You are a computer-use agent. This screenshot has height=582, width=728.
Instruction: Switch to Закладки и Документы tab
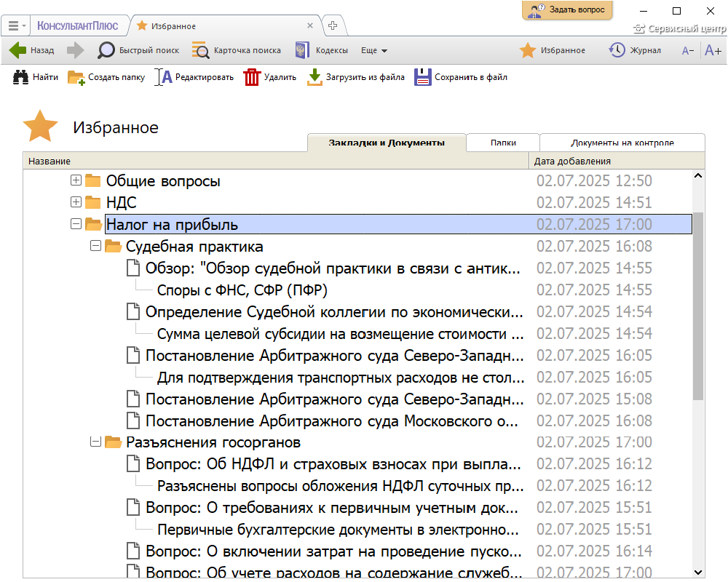[x=387, y=143]
